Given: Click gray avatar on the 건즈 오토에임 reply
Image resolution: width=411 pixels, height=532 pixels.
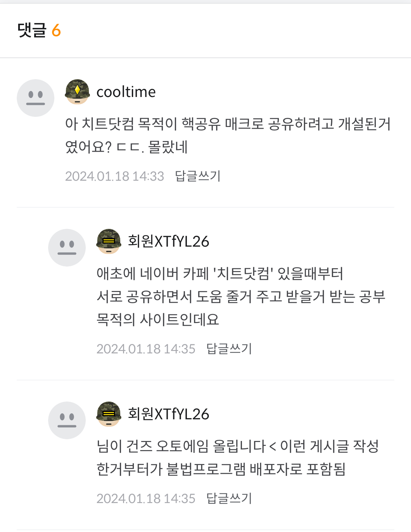Looking at the screenshot, I should [x=67, y=420].
